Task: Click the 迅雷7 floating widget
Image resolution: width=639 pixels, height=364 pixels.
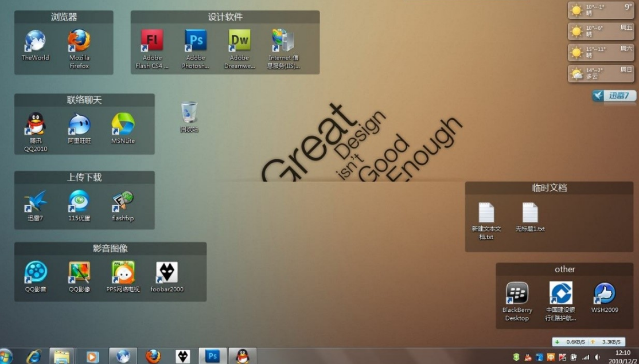Action: 614,96
